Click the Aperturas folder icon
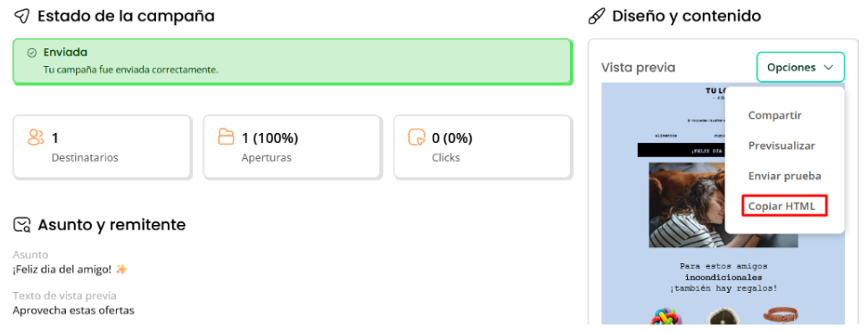This screenshot has width=868, height=332. coord(226,137)
